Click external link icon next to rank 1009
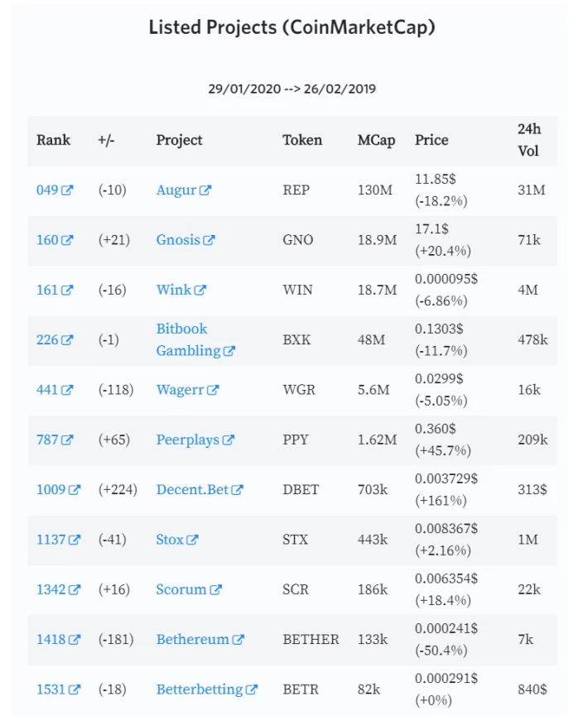Screen dimensions: 588x716 74,489
